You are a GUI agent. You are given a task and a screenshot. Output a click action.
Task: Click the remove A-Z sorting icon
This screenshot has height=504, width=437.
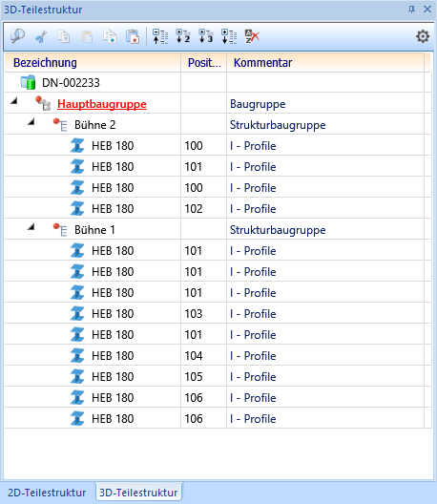tap(252, 36)
